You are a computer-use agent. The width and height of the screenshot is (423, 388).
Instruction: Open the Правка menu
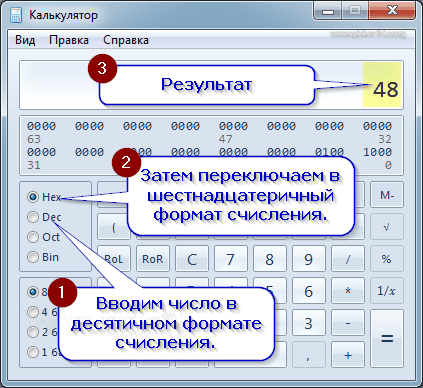pyautogui.click(x=69, y=40)
